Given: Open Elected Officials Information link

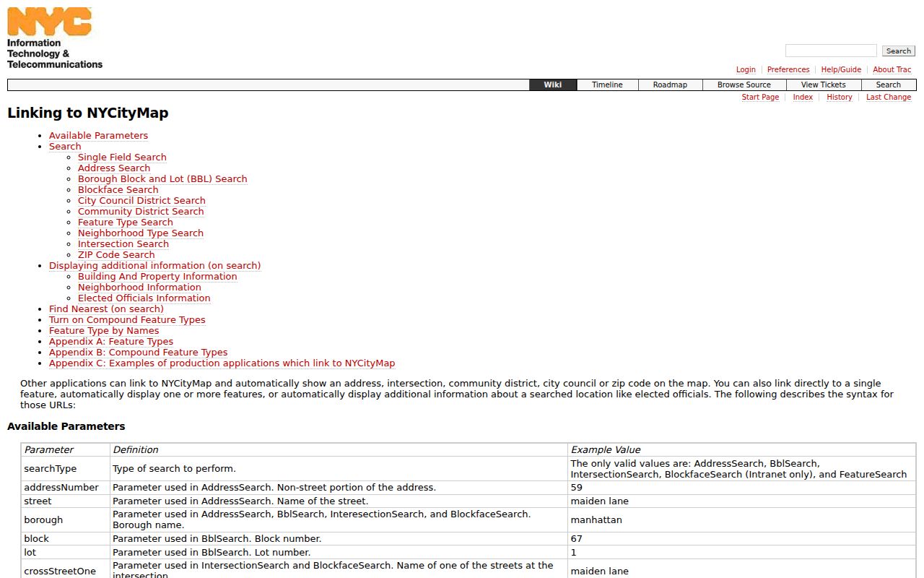Looking at the screenshot, I should [144, 298].
